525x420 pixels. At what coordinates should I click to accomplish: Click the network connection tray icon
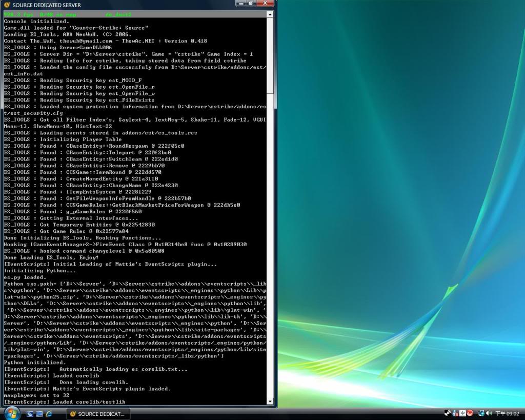pos(481,413)
